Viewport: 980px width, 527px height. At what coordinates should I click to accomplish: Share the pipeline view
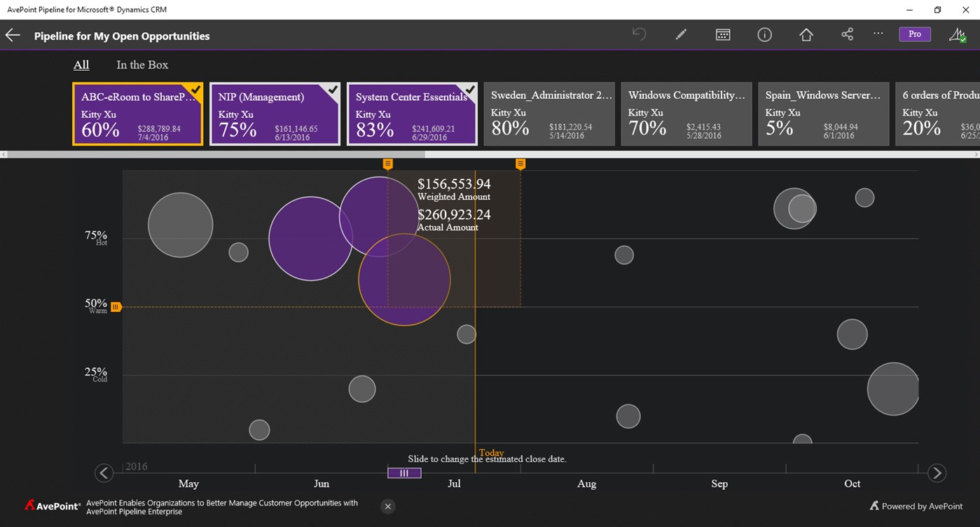[847, 34]
